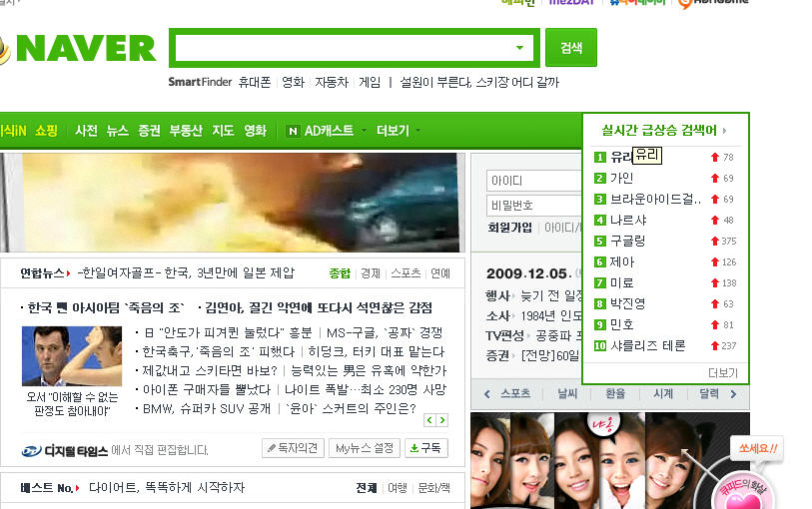This screenshot has width=812, height=509.
Task: Click the 구독 subscribe button
Action: (425, 448)
